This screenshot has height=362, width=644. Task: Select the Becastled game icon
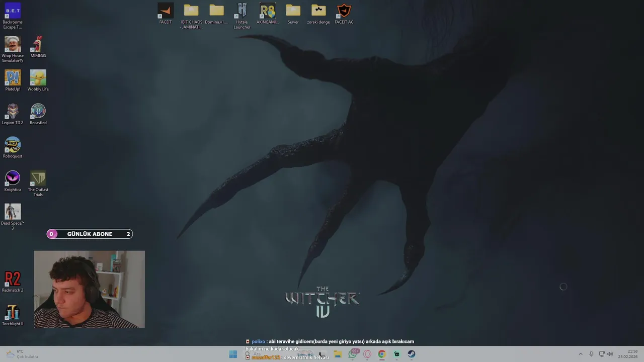(x=38, y=114)
